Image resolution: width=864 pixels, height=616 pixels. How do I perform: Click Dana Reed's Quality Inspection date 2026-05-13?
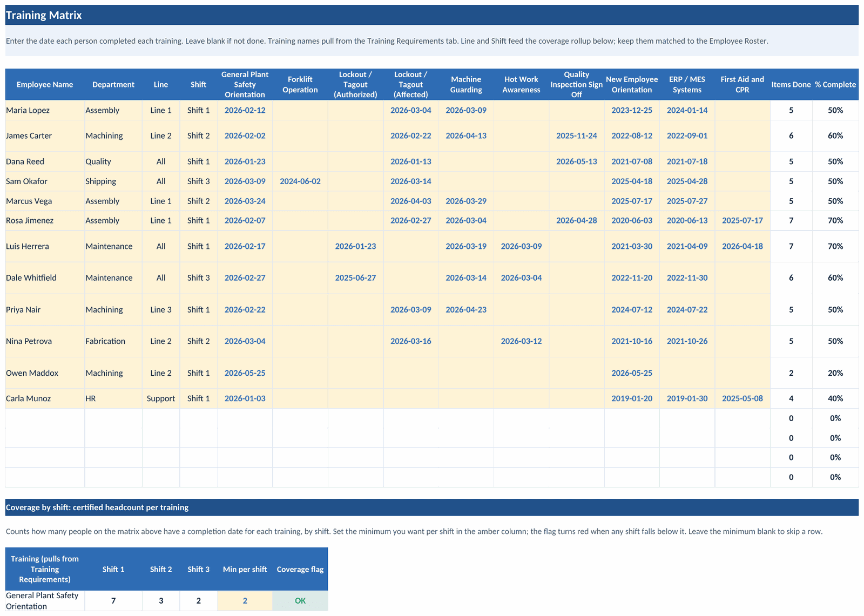point(577,161)
